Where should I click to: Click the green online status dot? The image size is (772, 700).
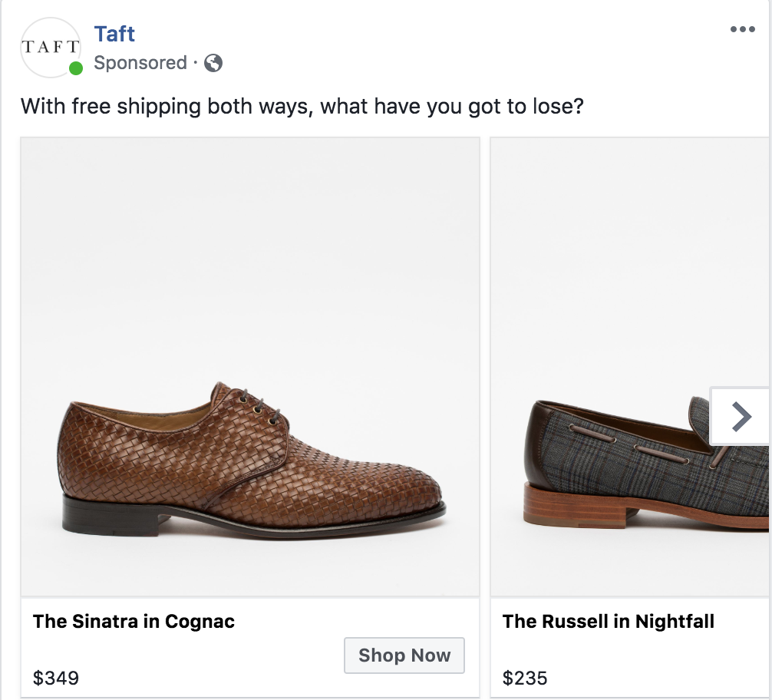coord(76,68)
